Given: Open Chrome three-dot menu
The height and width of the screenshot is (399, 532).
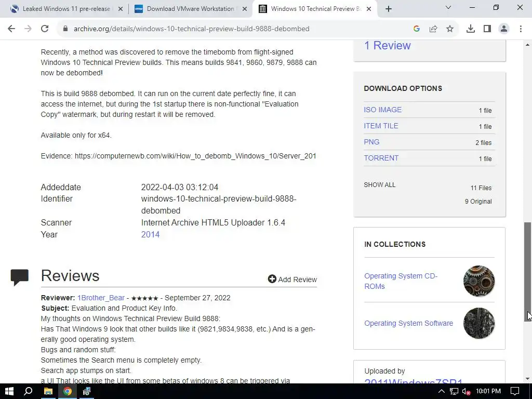Looking at the screenshot, I should pos(521,29).
